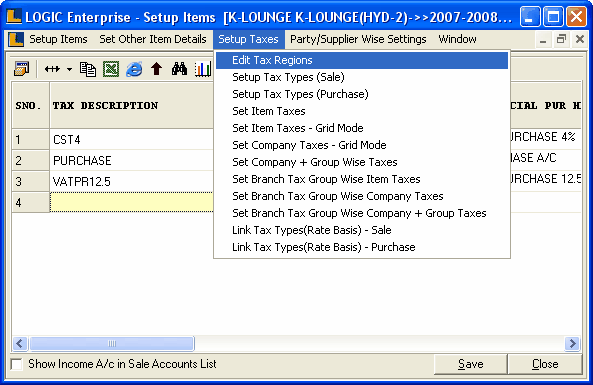The image size is (593, 385).
Task: Restore the inner child window
Action: click(561, 39)
